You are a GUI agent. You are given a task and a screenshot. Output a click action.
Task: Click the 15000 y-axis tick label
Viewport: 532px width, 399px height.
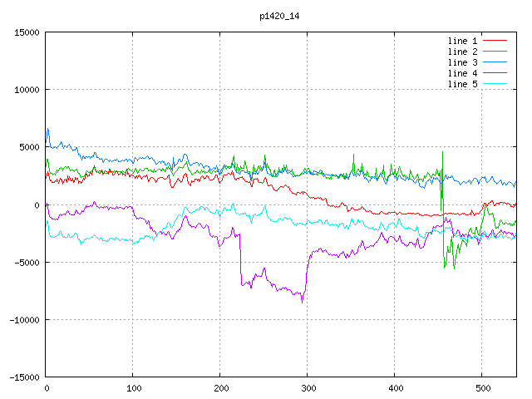(27, 32)
